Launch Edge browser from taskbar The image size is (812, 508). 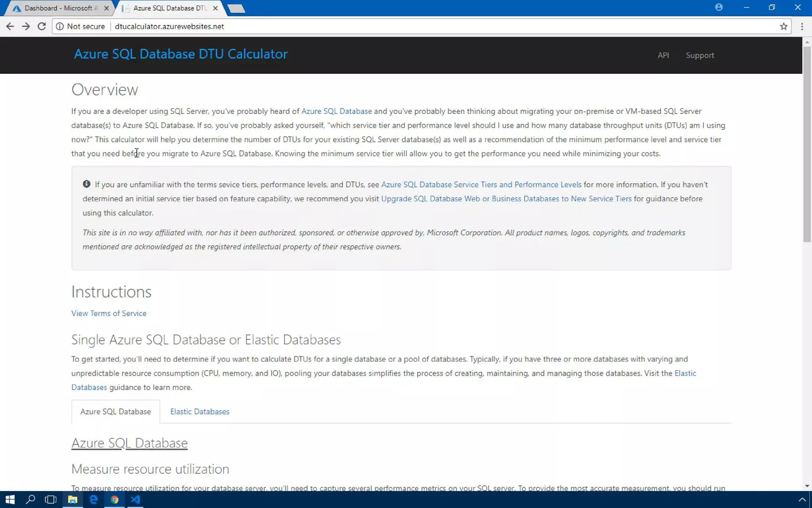coord(94,499)
